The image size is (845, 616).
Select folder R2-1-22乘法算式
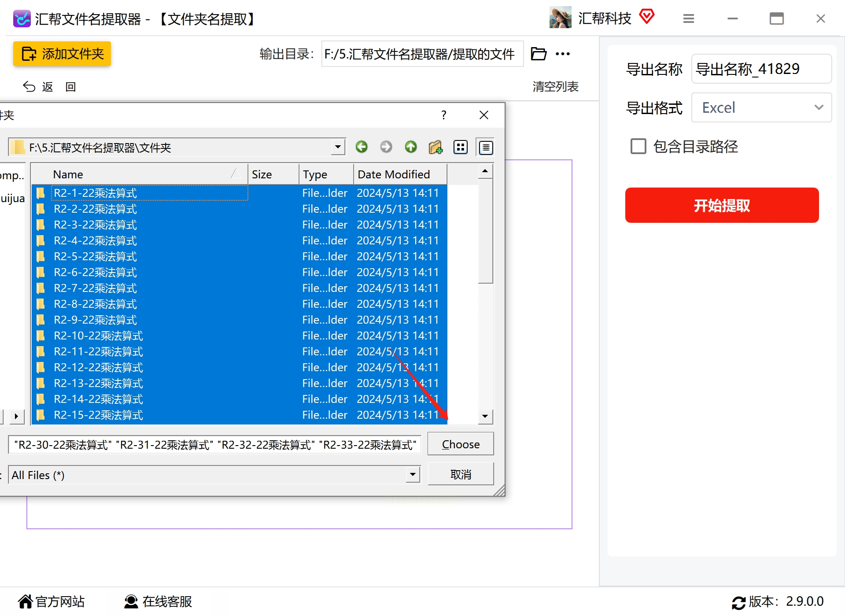pyautogui.click(x=240, y=193)
